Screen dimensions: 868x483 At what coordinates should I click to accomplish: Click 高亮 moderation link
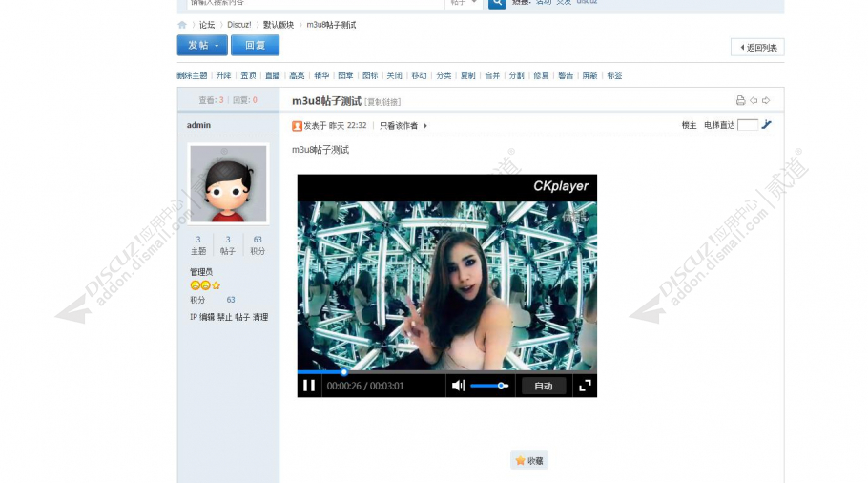[297, 75]
